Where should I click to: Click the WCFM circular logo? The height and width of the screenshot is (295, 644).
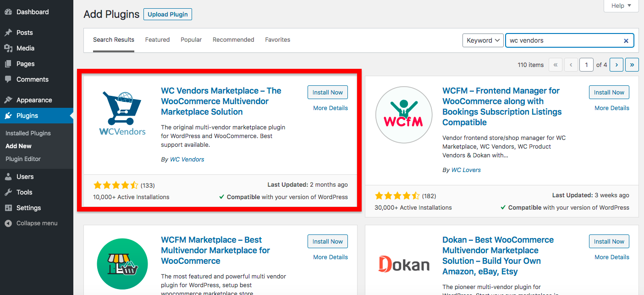(x=403, y=114)
